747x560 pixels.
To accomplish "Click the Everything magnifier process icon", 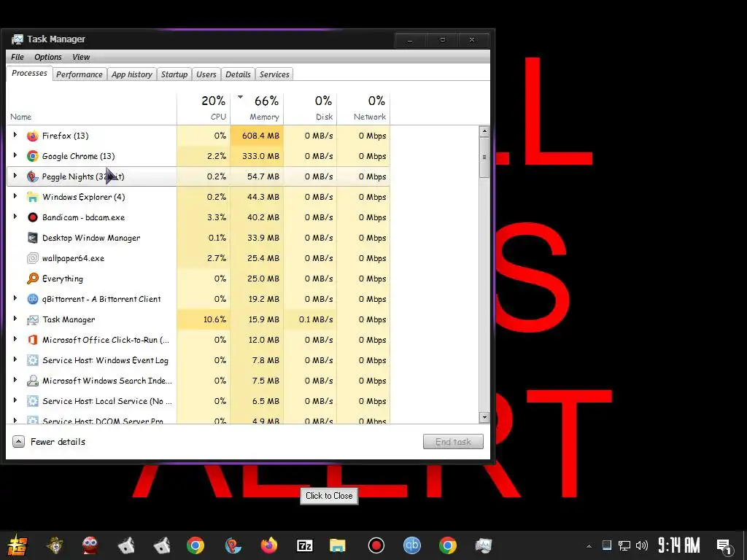I will [32, 279].
